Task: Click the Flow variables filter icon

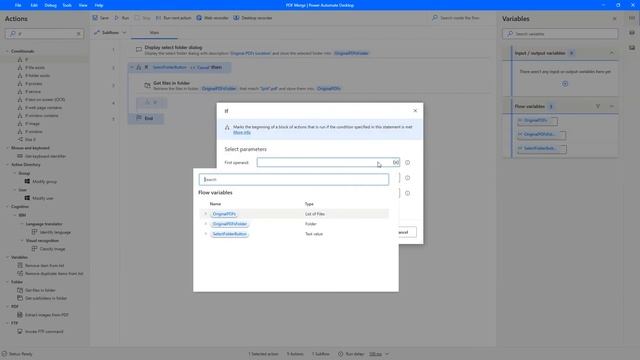Action: point(598,107)
